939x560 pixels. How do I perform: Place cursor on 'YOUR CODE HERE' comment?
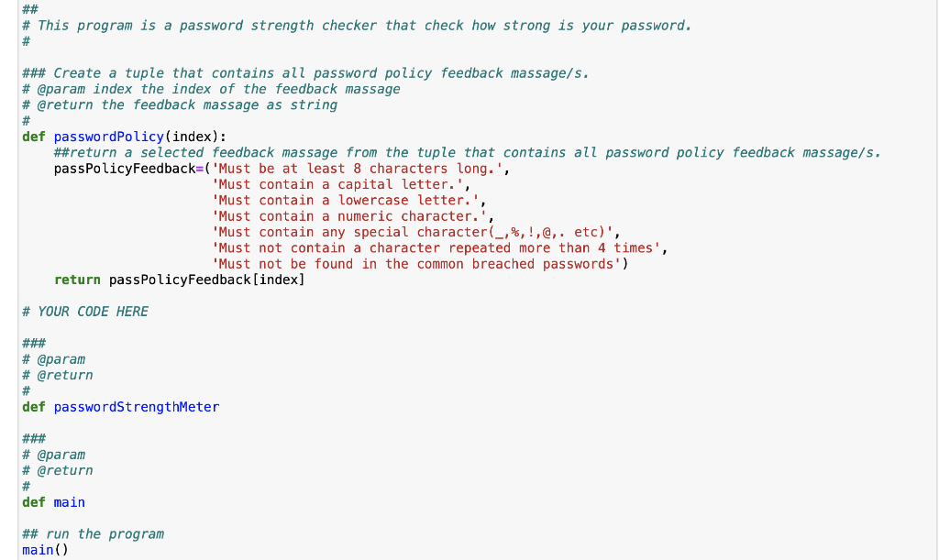[85, 312]
